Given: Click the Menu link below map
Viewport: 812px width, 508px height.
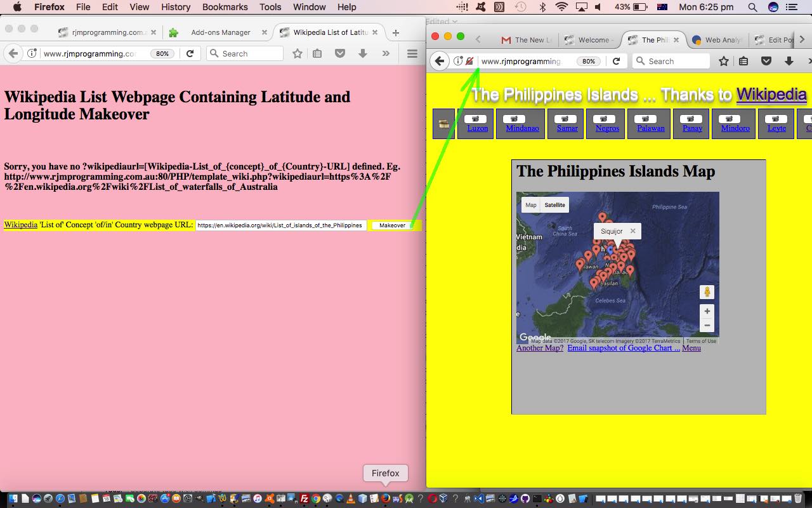Looking at the screenshot, I should click(x=691, y=348).
